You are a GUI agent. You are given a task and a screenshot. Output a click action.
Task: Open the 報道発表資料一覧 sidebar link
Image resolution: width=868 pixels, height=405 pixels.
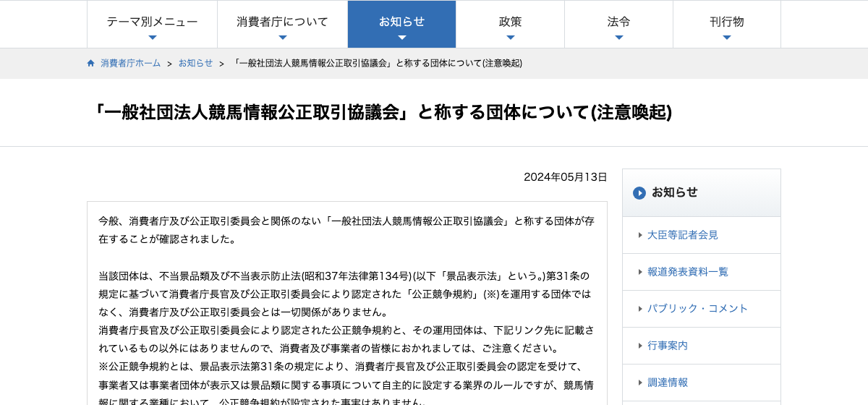click(688, 272)
